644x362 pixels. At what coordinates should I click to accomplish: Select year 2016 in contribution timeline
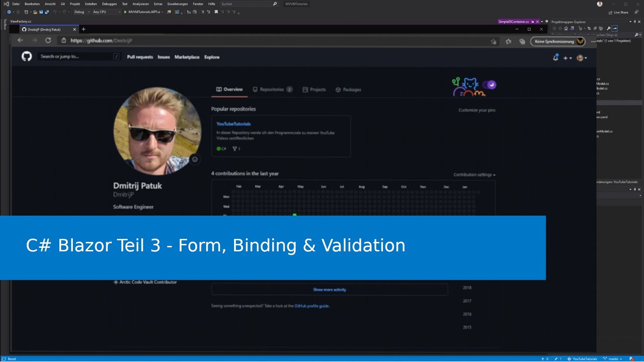click(467, 314)
